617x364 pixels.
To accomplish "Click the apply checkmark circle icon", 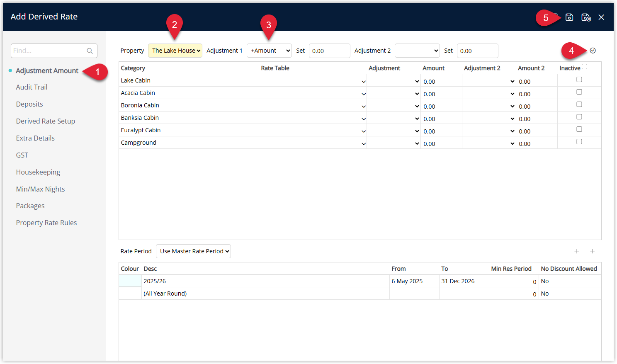I will point(593,51).
